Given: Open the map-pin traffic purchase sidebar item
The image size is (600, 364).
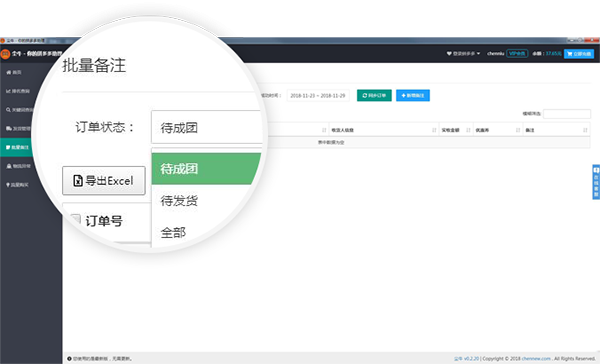Looking at the screenshot, I should coord(17,185).
